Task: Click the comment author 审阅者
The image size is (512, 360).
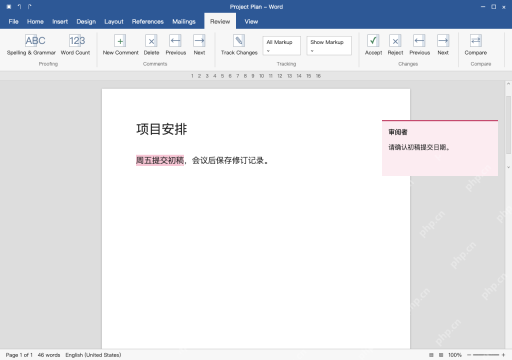Action: (398, 132)
